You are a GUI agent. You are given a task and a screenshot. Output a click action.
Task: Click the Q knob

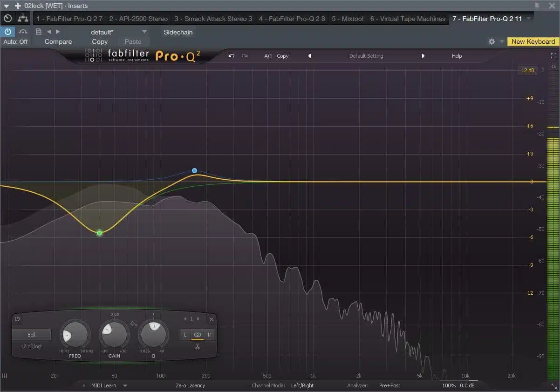click(x=153, y=334)
